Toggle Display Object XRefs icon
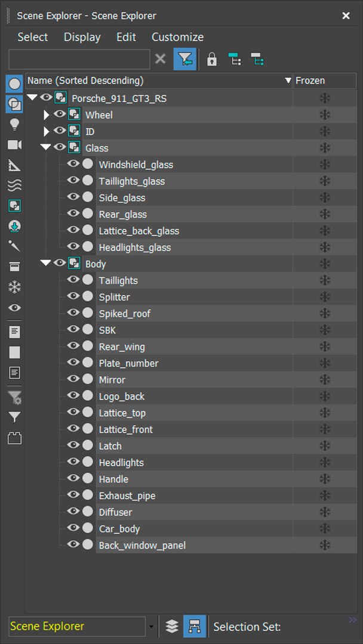The height and width of the screenshot is (644, 363). [x=15, y=227]
